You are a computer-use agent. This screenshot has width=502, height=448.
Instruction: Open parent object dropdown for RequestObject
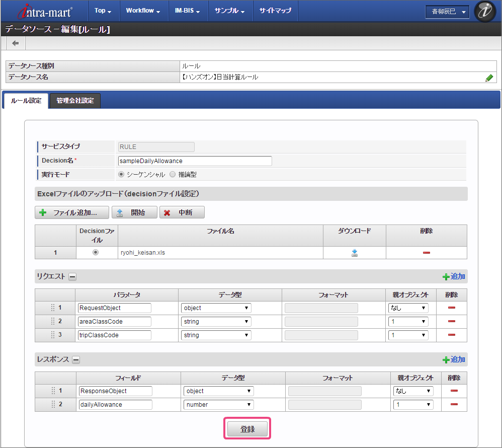click(407, 308)
